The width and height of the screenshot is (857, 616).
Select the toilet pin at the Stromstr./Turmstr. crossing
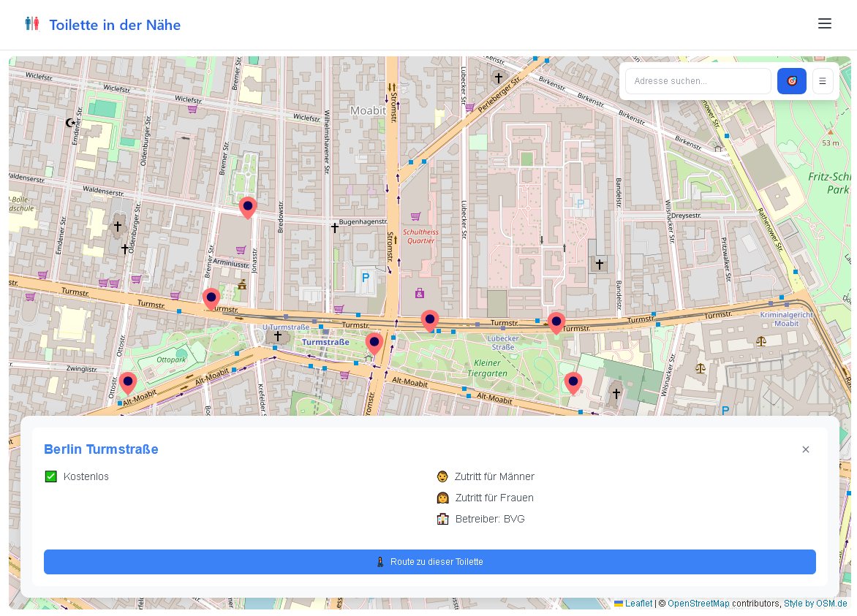pos(429,321)
